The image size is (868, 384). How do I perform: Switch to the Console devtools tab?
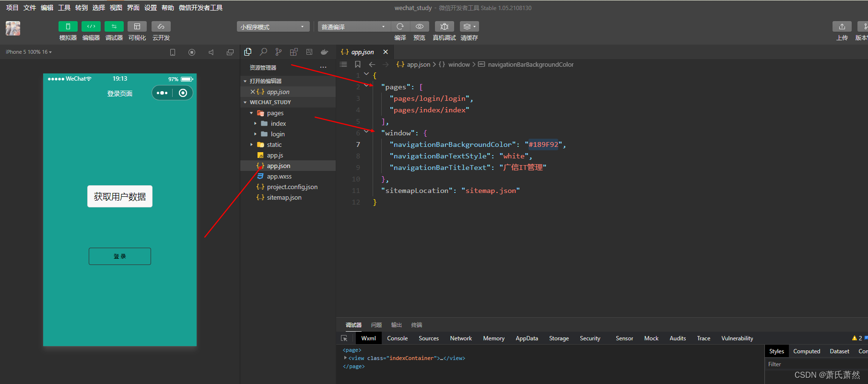click(x=398, y=338)
